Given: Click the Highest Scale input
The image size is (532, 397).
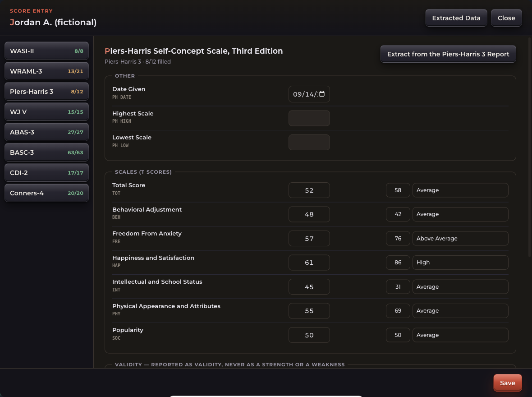Looking at the screenshot, I should (x=309, y=118).
